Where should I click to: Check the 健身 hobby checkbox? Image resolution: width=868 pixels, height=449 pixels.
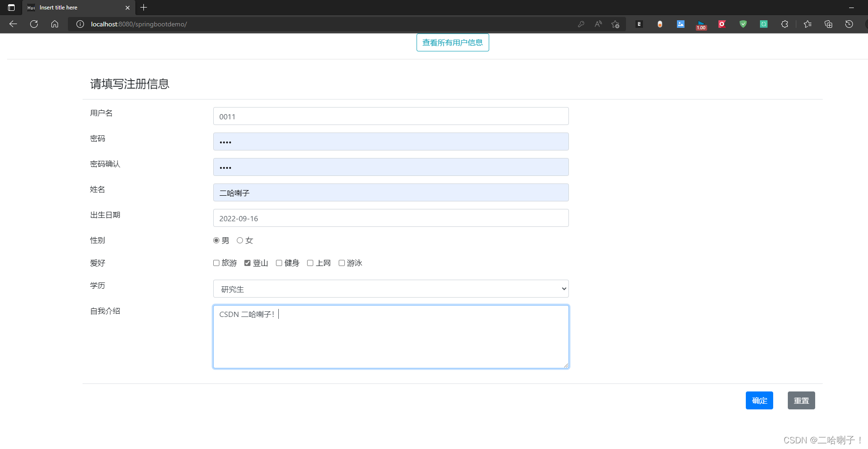point(279,263)
